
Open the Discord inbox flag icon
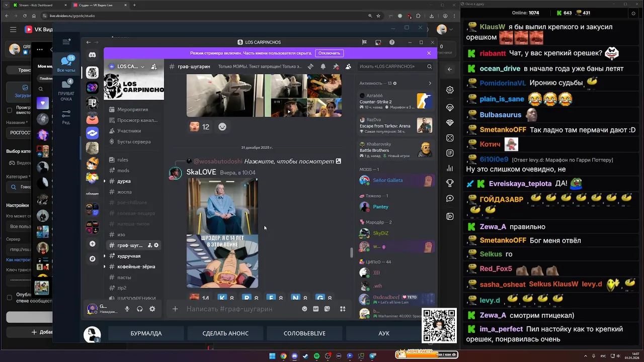click(x=364, y=42)
